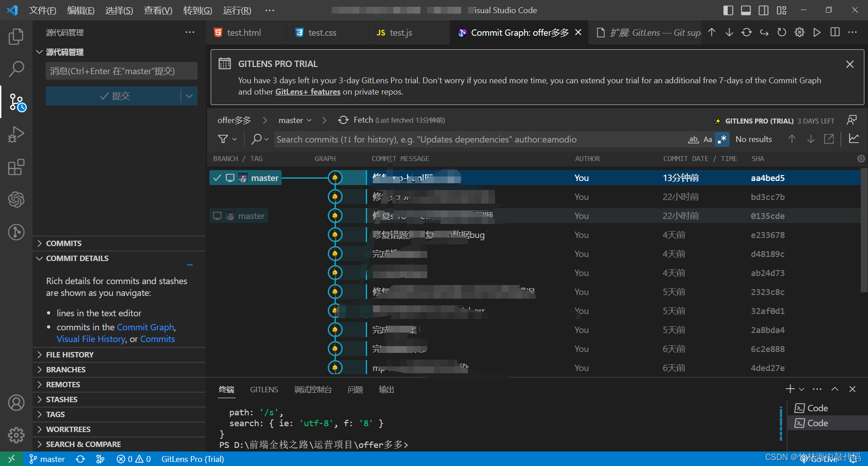Open the search magnifier options dropdown
Screen dimensions: 868x466
pos(260,139)
